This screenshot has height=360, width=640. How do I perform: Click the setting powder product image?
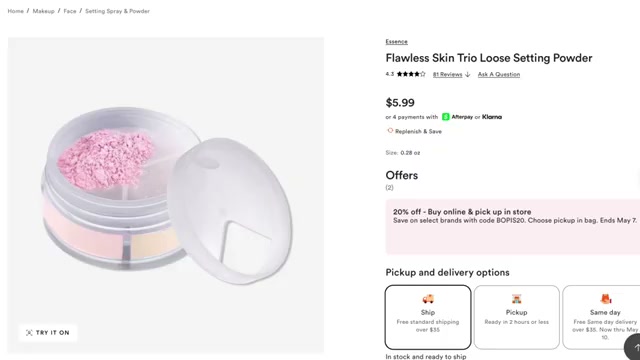166,195
